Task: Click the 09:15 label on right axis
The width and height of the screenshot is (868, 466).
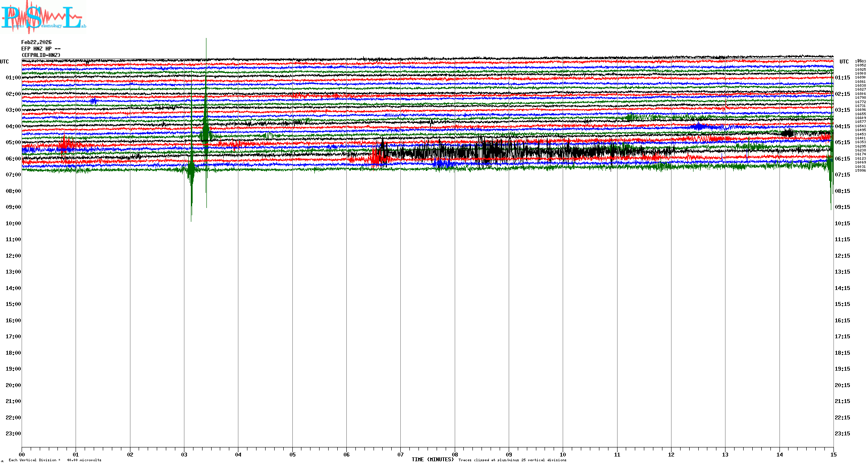Action: click(x=842, y=207)
